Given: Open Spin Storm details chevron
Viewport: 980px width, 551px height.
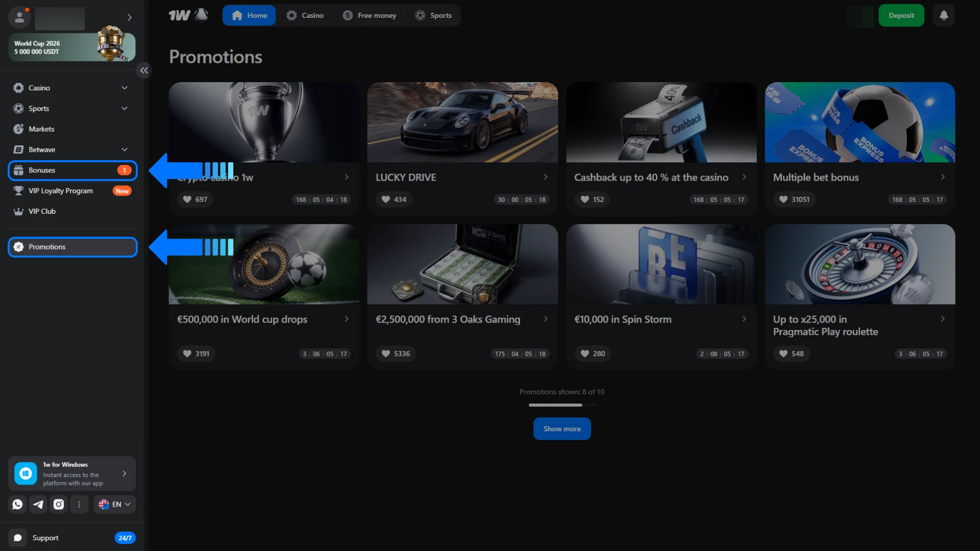Looking at the screenshot, I should [744, 319].
